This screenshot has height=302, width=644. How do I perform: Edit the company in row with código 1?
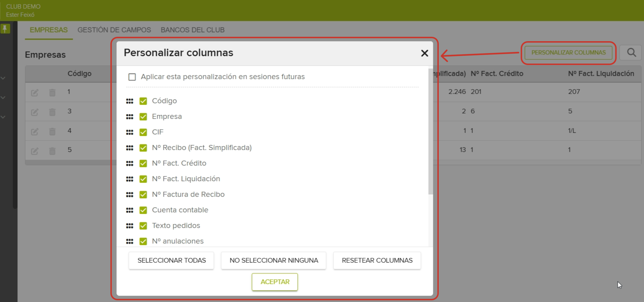(x=35, y=93)
